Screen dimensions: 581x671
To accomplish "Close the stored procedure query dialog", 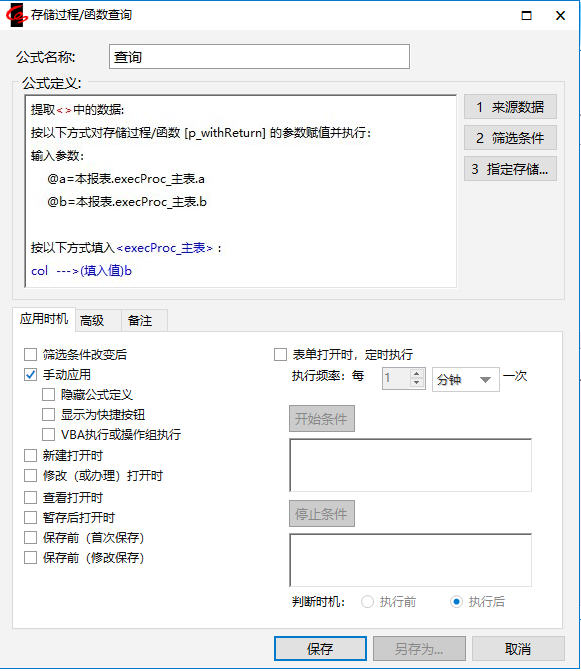I will [560, 16].
